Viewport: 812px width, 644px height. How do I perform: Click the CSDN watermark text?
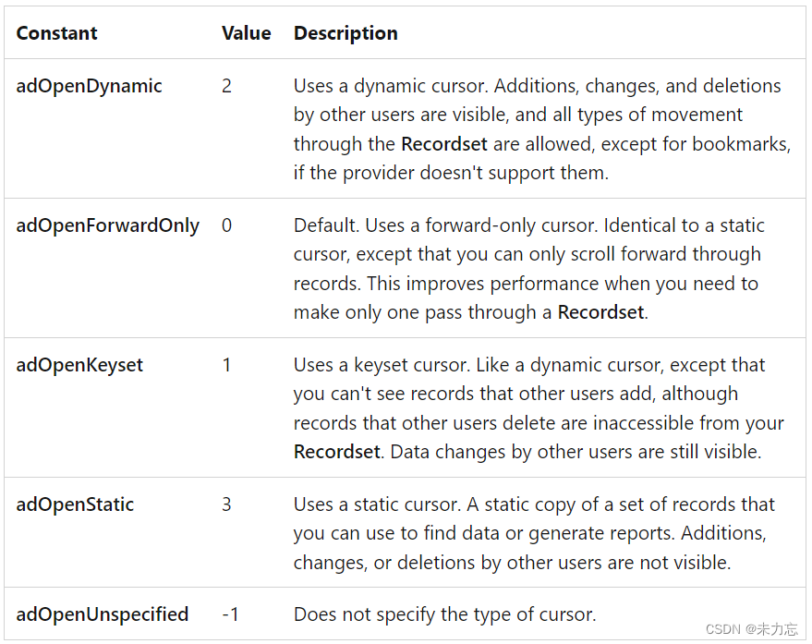751,629
